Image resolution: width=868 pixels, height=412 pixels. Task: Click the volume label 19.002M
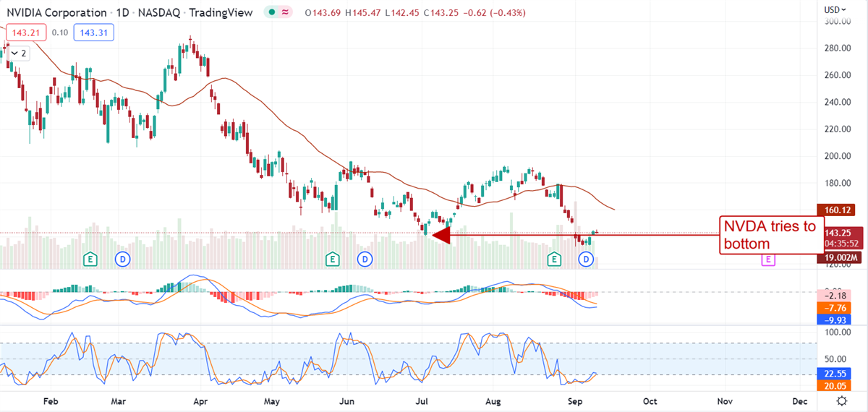(x=840, y=257)
